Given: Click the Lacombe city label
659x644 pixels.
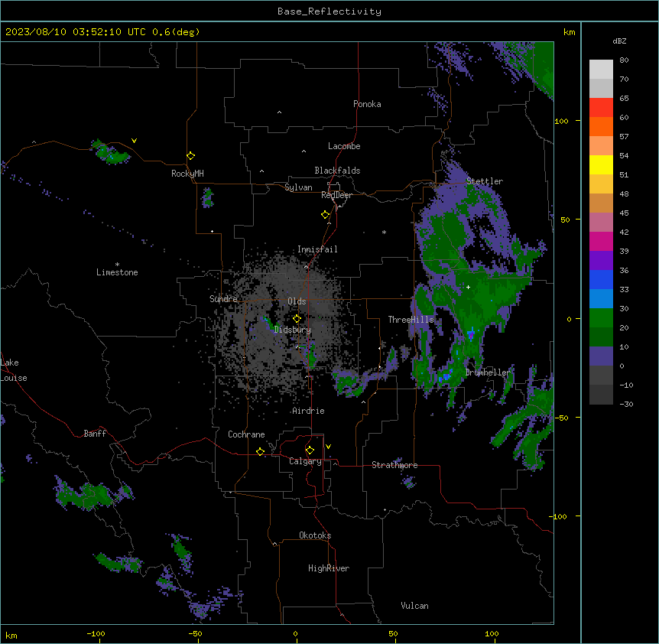Looking at the screenshot, I should [x=344, y=146].
